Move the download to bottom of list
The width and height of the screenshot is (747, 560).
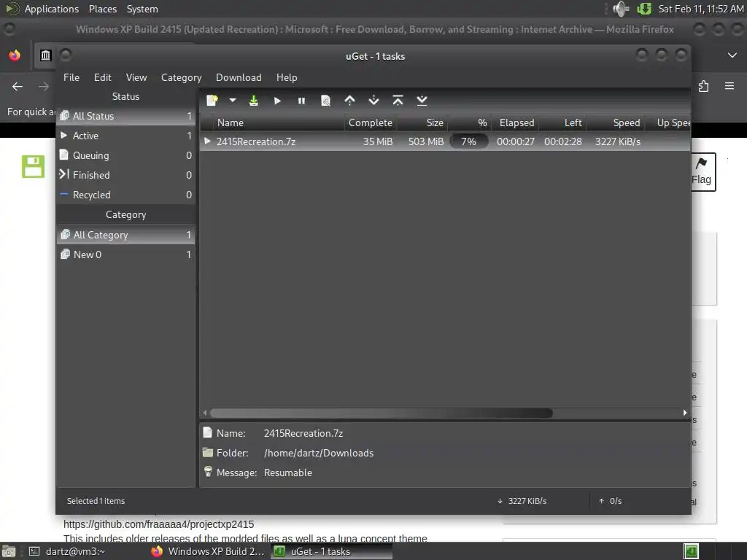coord(422,101)
